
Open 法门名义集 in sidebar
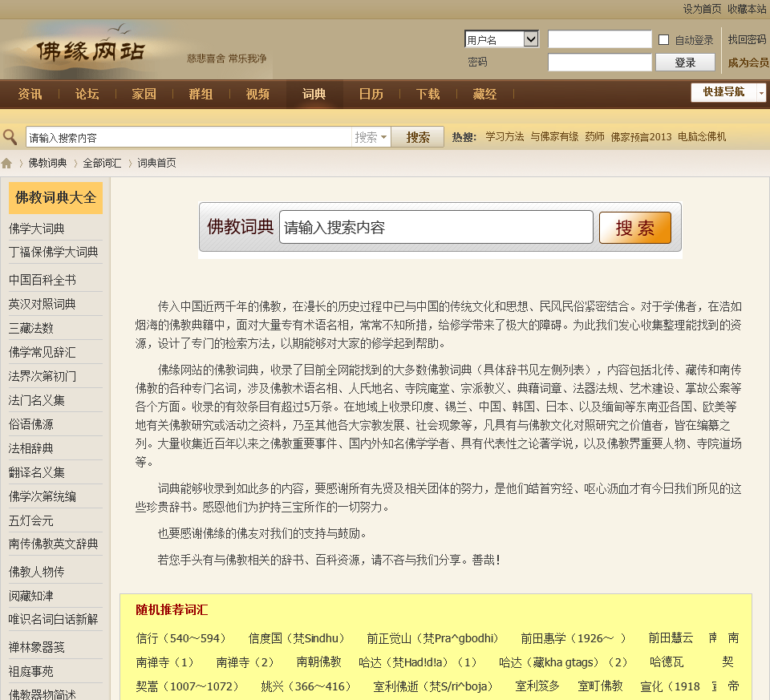(37, 400)
